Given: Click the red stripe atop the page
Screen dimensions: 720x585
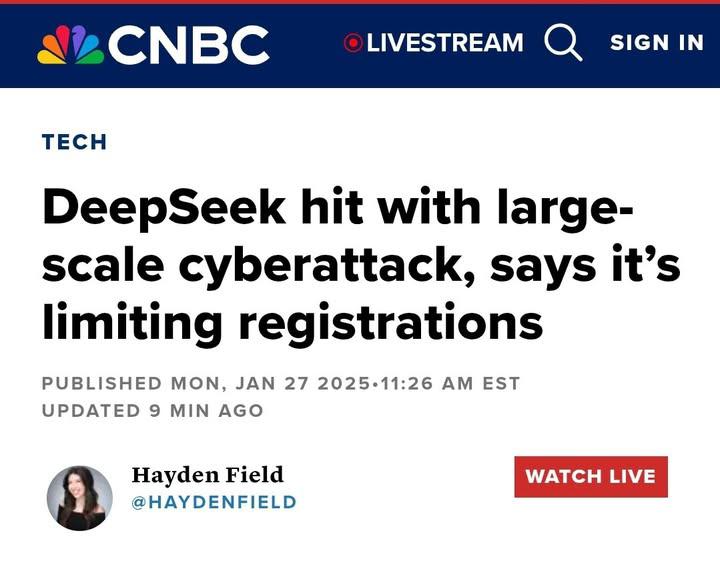Looking at the screenshot, I should click(x=360, y=2).
